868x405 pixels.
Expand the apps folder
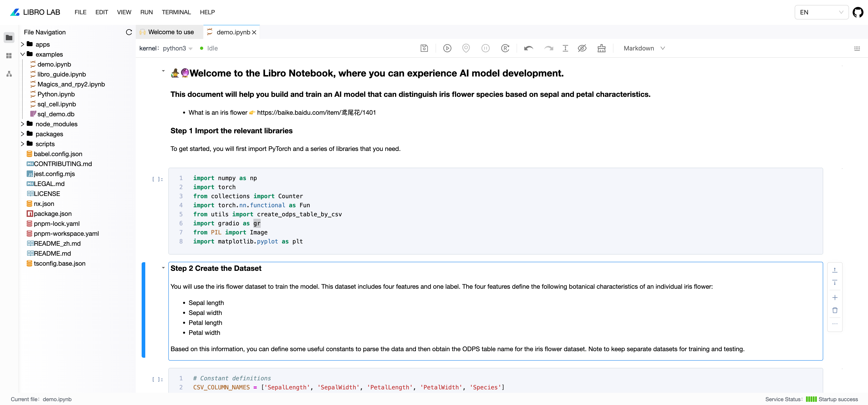tap(23, 44)
